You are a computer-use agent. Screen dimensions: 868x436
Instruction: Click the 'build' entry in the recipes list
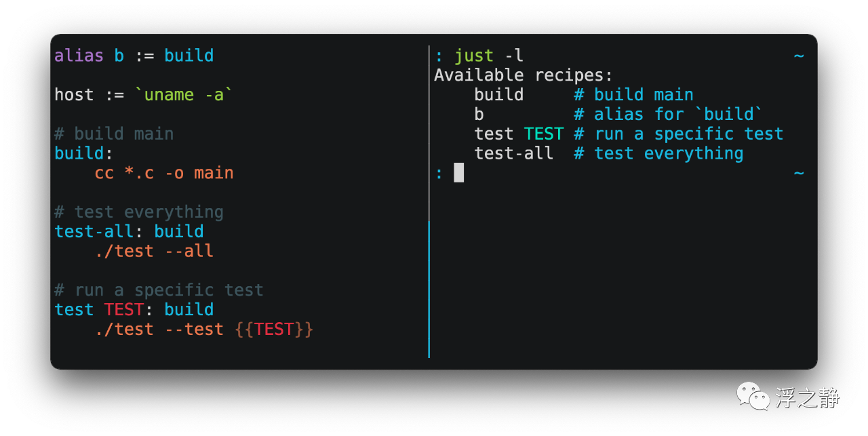(498, 95)
